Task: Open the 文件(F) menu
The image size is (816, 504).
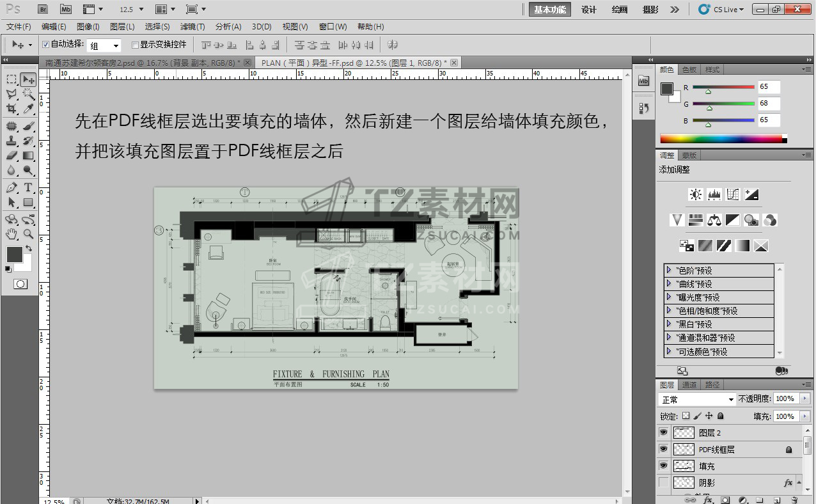Action: click(19, 27)
